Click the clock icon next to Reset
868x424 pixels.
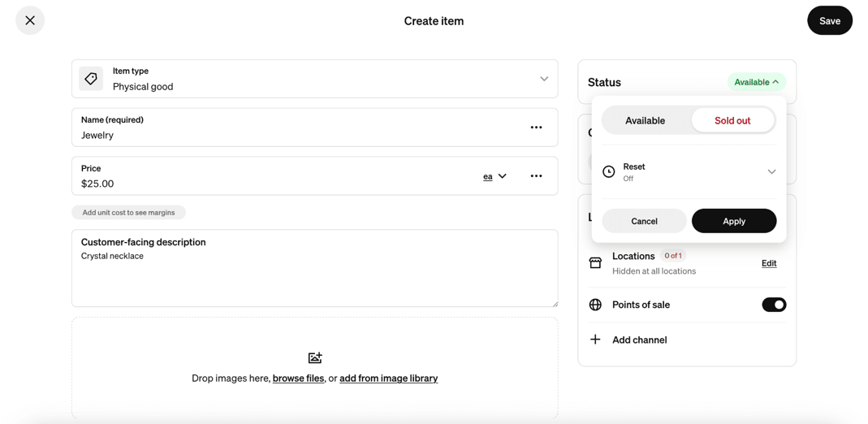[x=608, y=171]
